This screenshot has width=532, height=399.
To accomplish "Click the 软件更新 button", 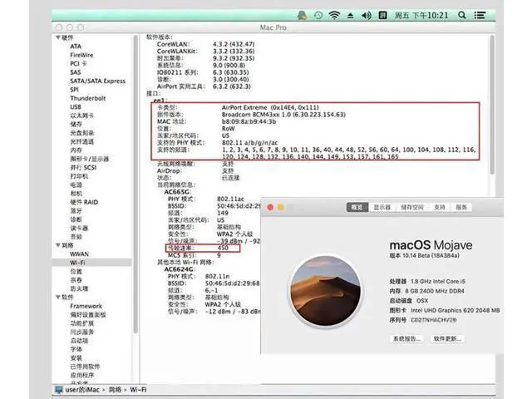I will (447, 338).
